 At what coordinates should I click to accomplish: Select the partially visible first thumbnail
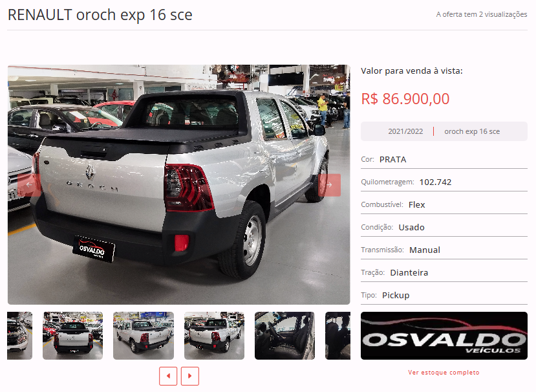(20, 336)
